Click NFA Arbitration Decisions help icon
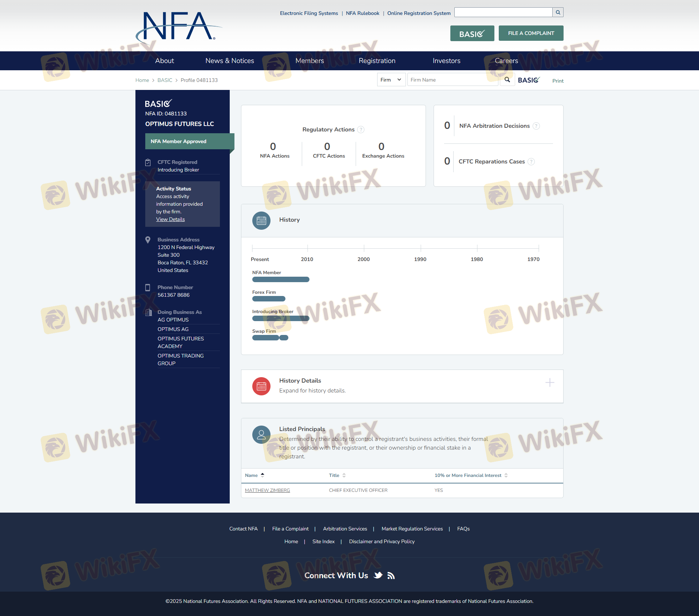Image resolution: width=699 pixels, height=616 pixels. tap(536, 126)
